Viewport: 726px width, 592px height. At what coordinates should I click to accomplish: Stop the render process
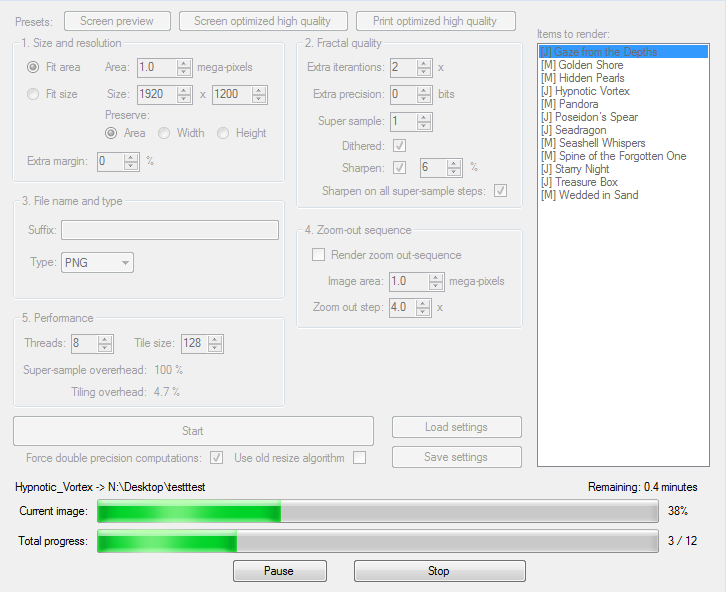click(439, 571)
